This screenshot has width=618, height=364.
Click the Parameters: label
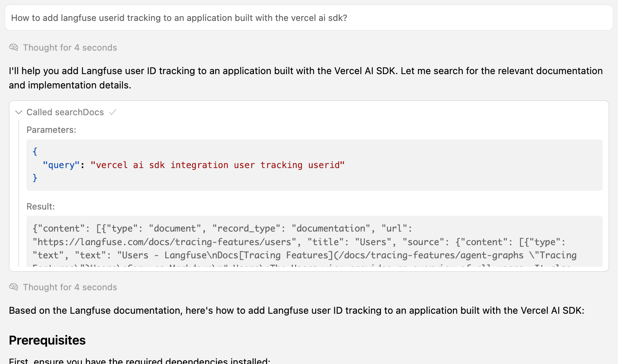(51, 130)
